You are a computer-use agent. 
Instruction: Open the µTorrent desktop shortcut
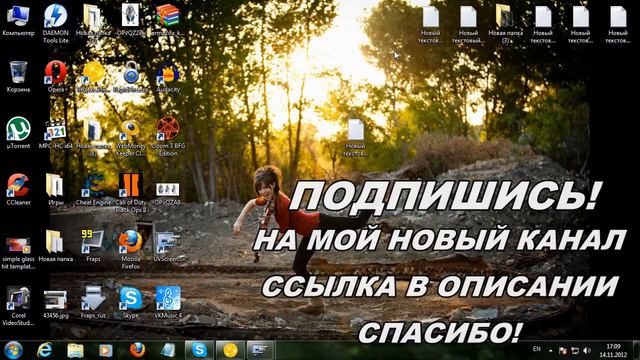pos(18,133)
